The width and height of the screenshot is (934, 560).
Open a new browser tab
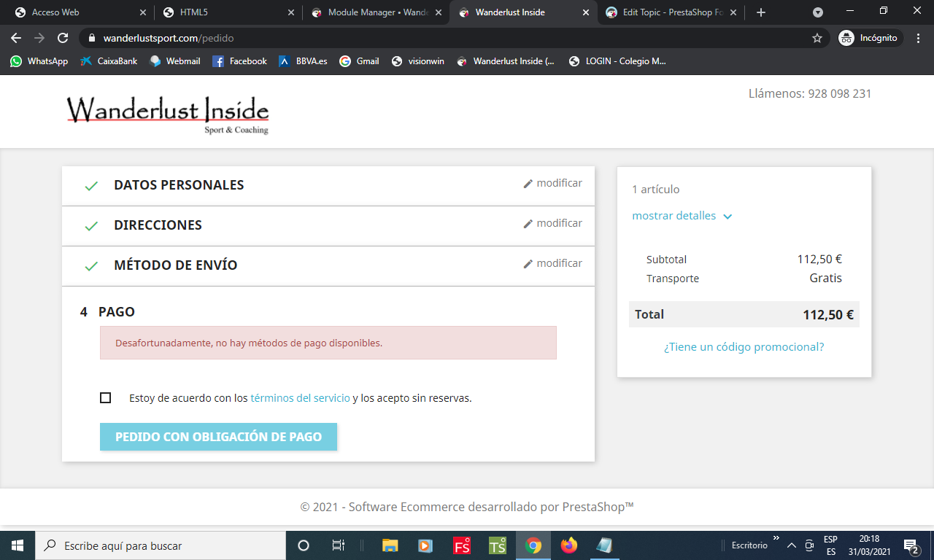point(761,12)
